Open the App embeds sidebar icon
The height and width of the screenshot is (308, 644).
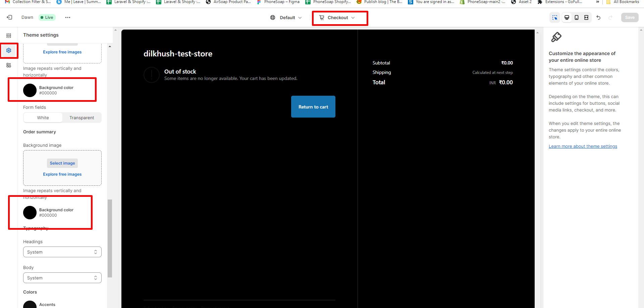[9, 65]
